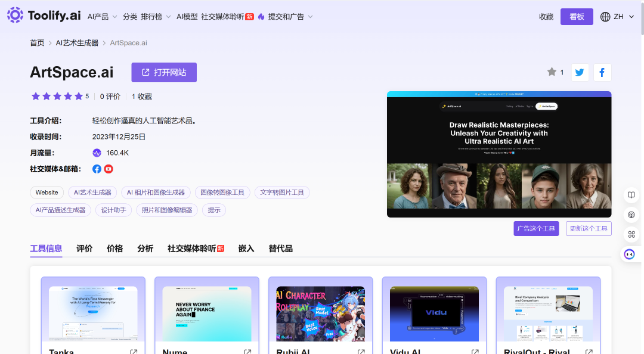This screenshot has width=644, height=354.
Task: Go to AI艺术生成器 breadcrumb
Action: [x=77, y=43]
